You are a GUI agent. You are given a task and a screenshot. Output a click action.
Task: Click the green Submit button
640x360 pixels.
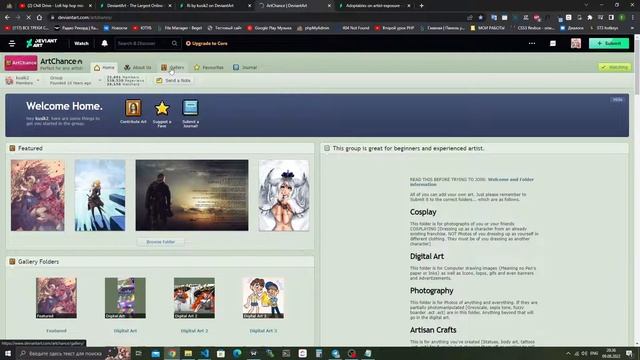pyautogui.click(x=609, y=43)
